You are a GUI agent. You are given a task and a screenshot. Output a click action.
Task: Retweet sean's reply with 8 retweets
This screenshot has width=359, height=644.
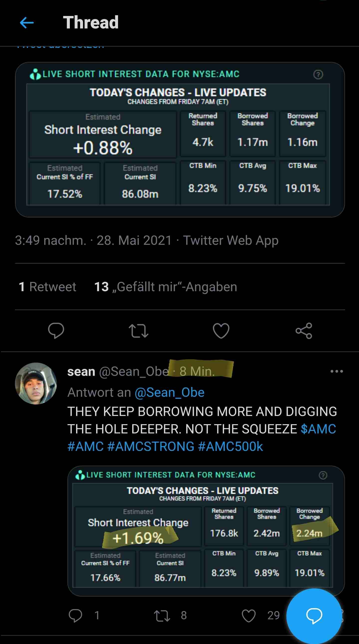162,615
